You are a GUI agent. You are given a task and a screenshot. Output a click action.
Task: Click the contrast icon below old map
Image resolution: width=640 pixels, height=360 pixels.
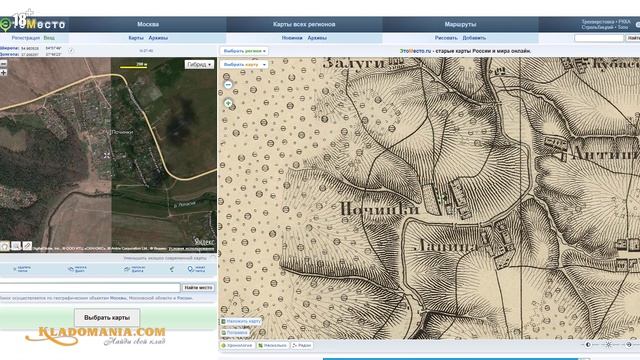(x=588, y=345)
